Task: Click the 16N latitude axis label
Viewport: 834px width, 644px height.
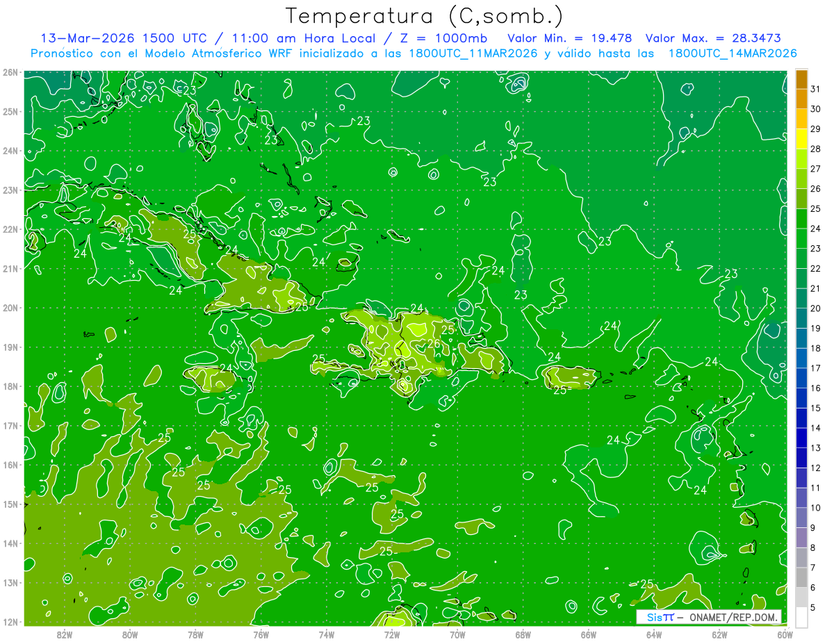Action: coord(10,465)
